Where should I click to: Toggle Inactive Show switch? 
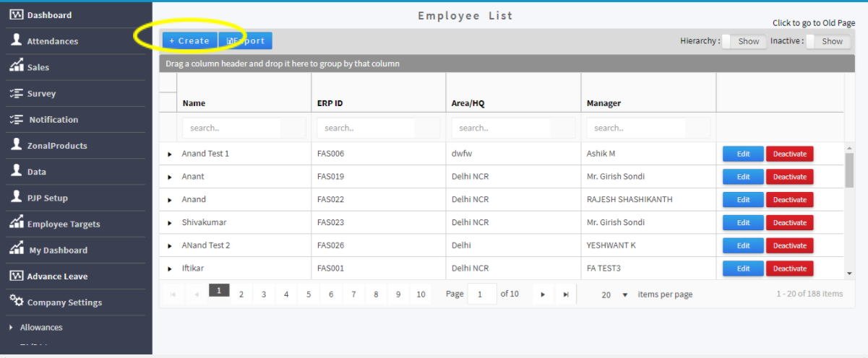[x=828, y=41]
